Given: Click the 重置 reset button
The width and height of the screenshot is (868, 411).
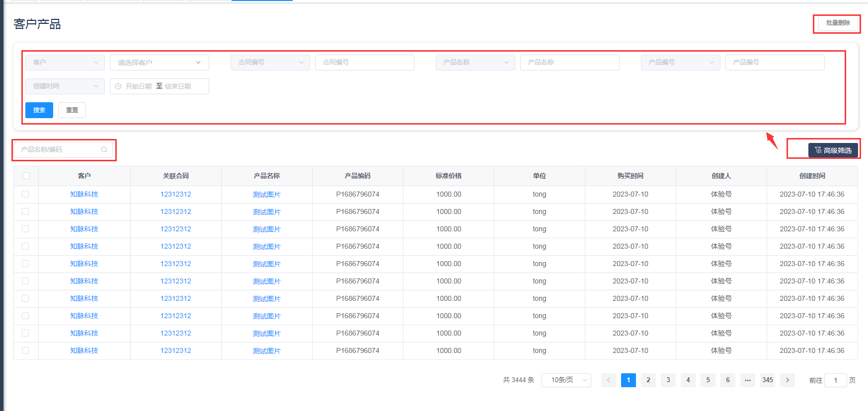Looking at the screenshot, I should point(72,110).
